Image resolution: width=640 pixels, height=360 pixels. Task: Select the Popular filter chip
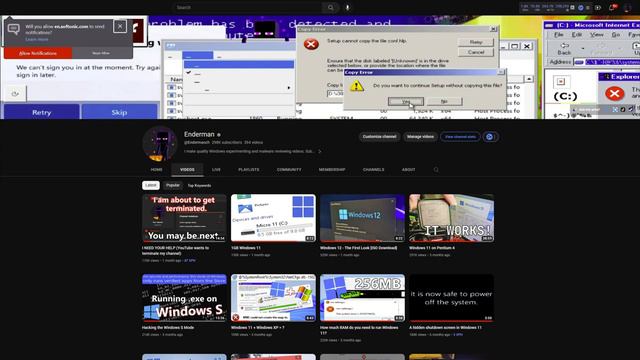coord(173,185)
